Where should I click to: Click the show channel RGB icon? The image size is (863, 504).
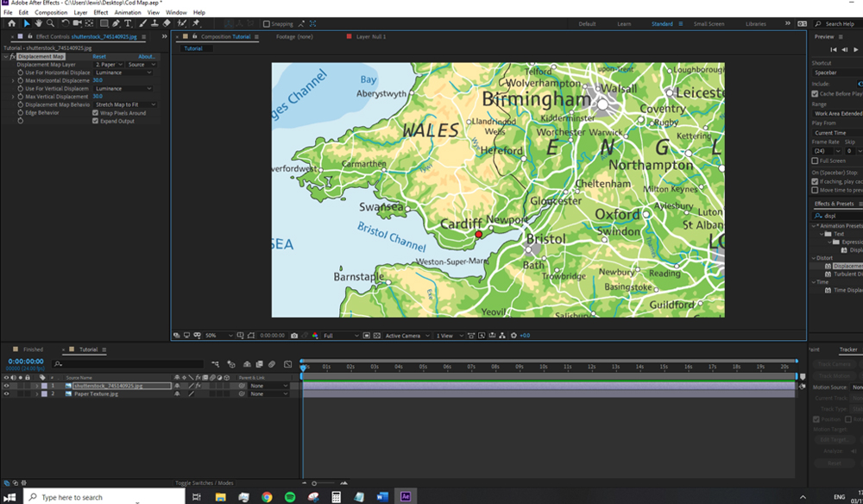click(315, 336)
